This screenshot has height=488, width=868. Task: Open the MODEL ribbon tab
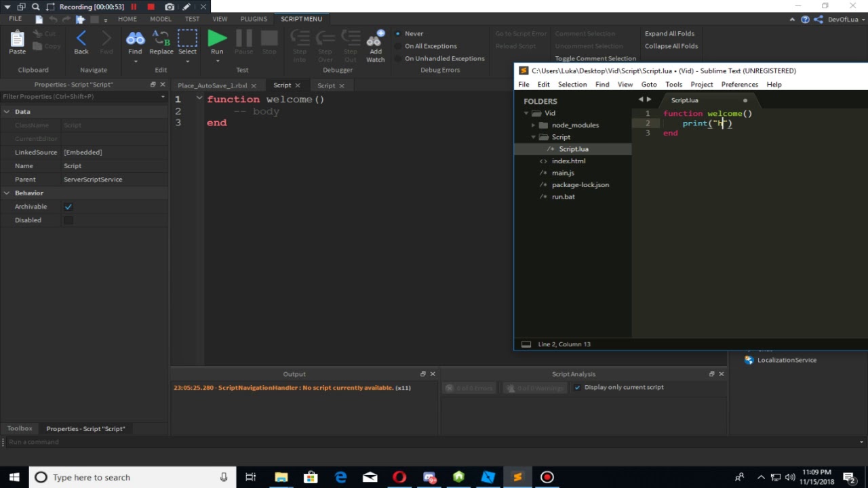coord(161,19)
